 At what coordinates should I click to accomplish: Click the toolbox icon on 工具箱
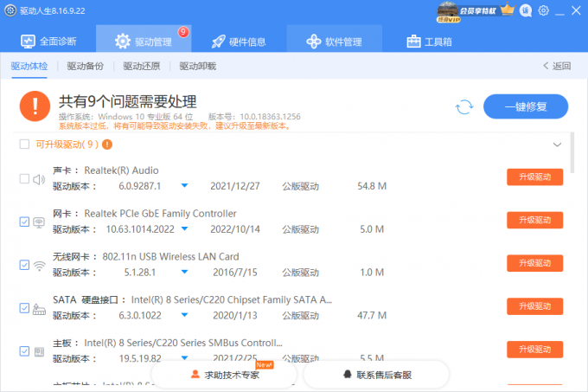tap(414, 42)
